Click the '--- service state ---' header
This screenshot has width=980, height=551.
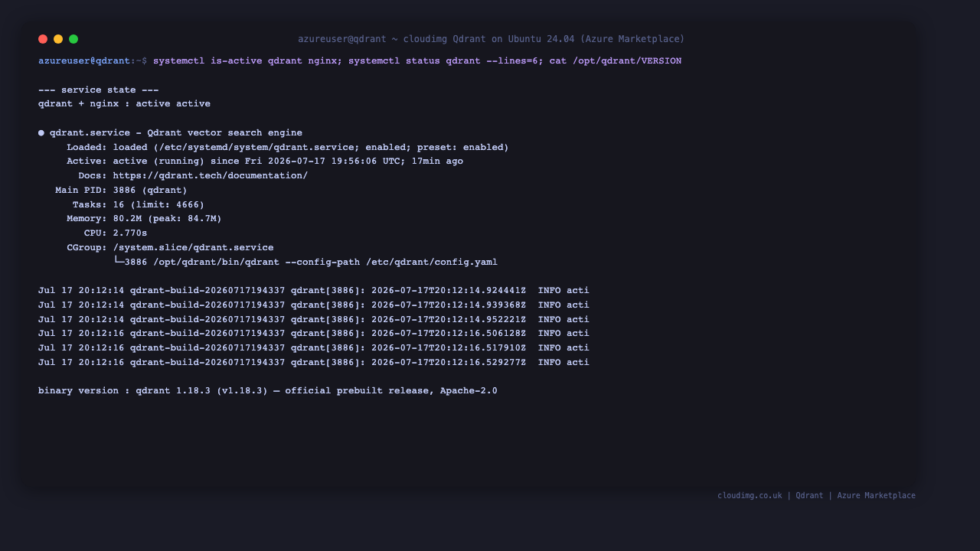click(99, 90)
